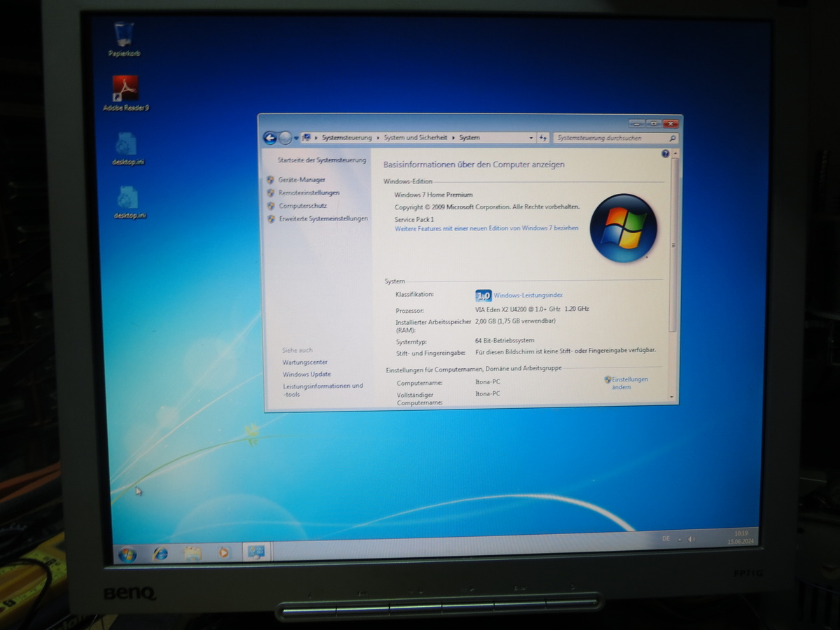Click System breadcrumb segment
The width and height of the screenshot is (840, 630).
coord(470,138)
